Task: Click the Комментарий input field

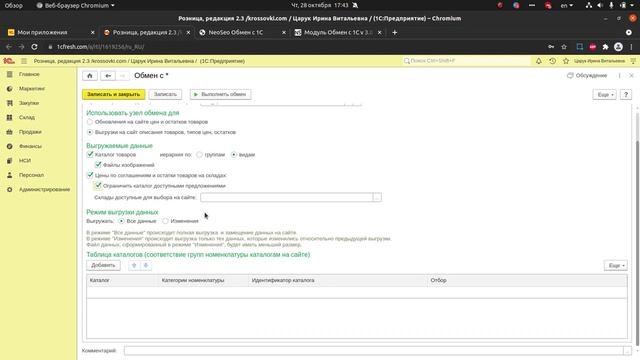Action: (373, 351)
